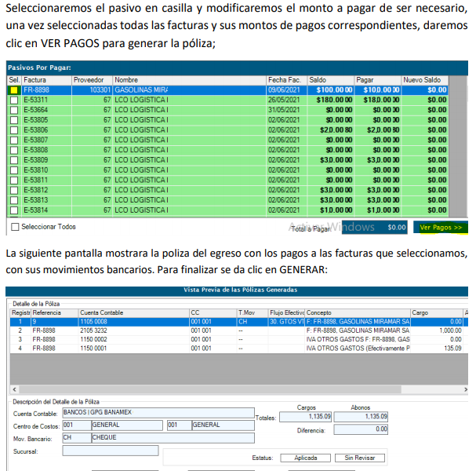Click the Nombre column header
This screenshot has height=471, width=476.
click(189, 80)
